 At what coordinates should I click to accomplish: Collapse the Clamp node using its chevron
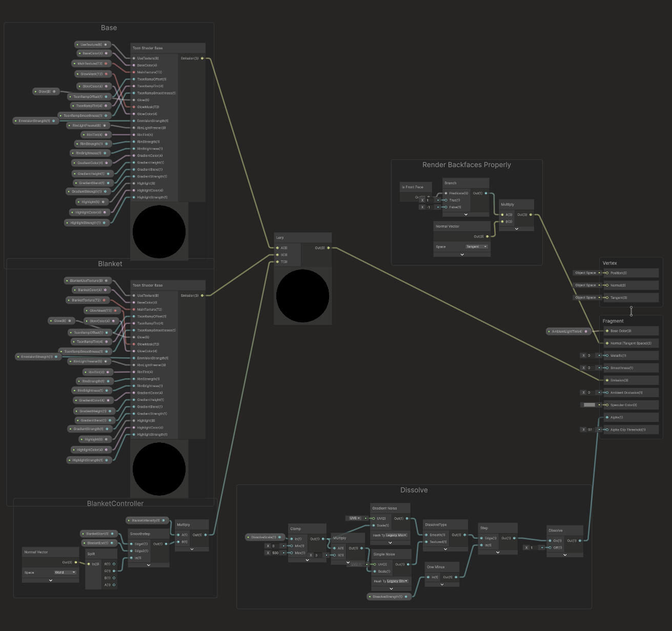point(307,560)
